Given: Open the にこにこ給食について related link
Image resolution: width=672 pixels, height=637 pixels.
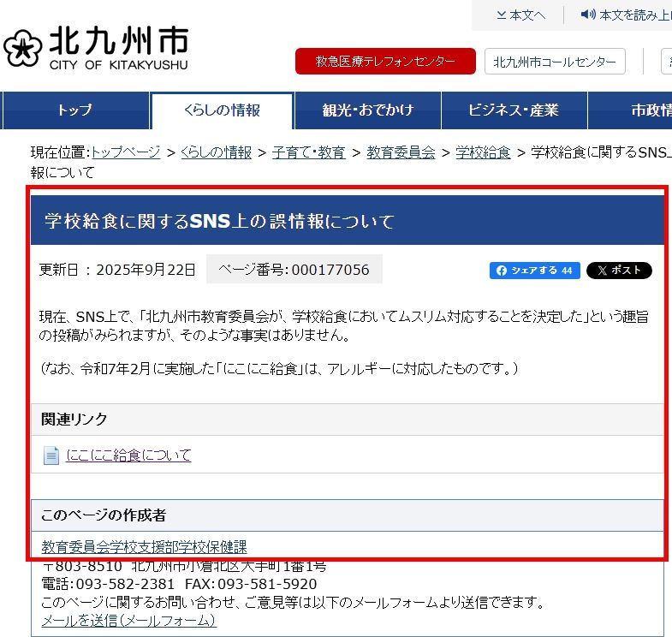Looking at the screenshot, I should 128,455.
